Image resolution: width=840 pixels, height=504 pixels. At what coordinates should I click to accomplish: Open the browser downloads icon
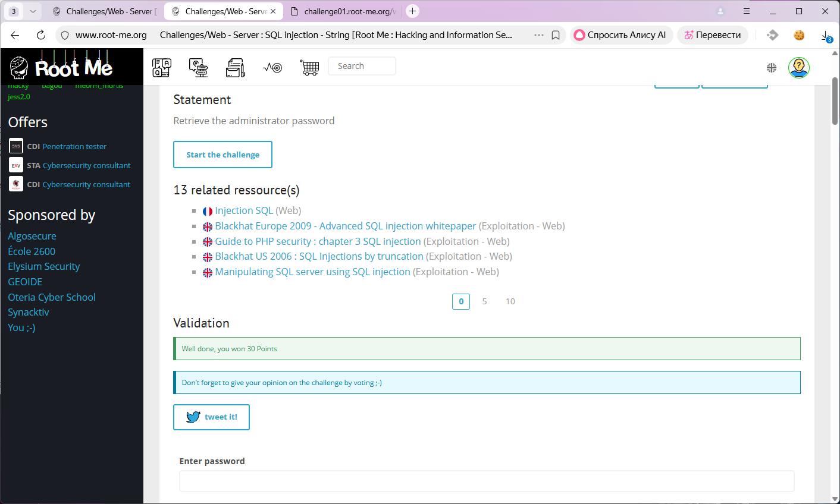[826, 36]
